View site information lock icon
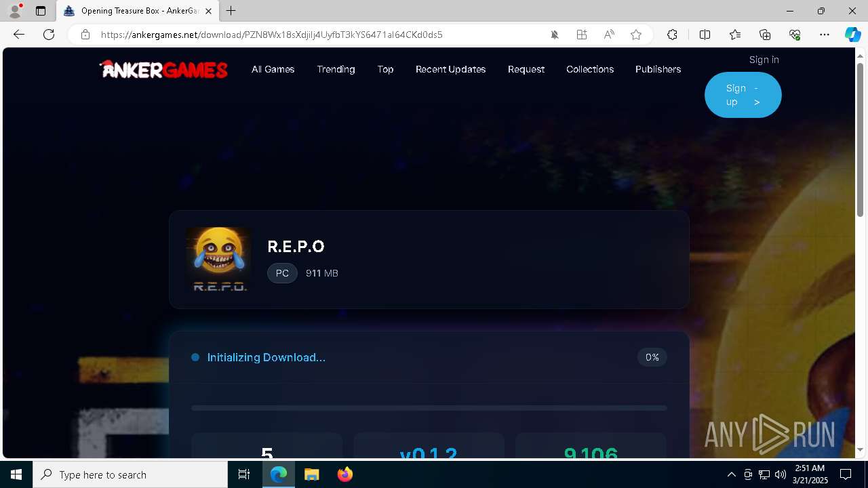The width and height of the screenshot is (868, 488). 85,35
